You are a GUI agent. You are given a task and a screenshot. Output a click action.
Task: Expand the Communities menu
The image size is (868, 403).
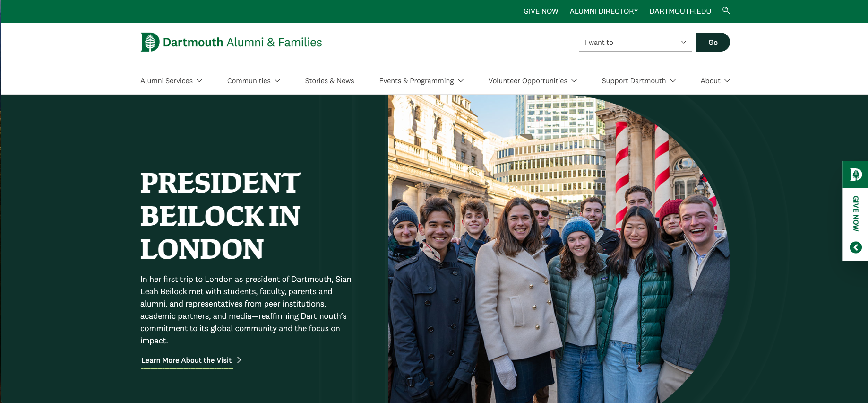tap(254, 81)
